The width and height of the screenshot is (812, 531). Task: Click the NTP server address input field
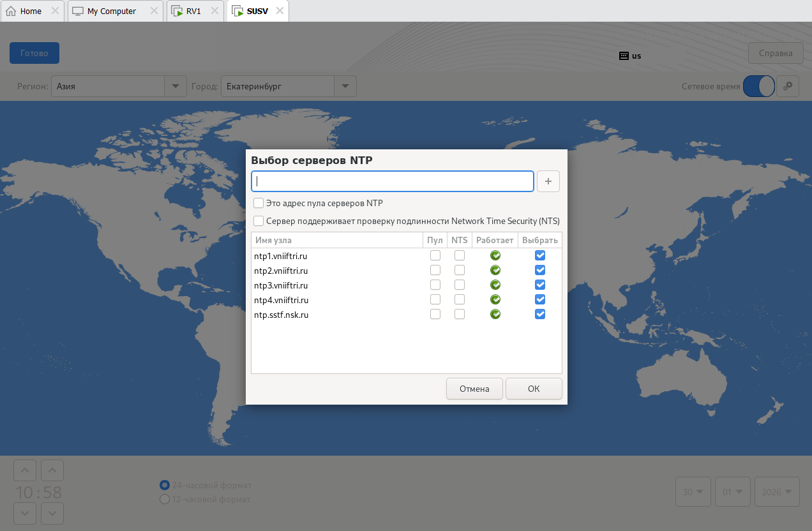[393, 181]
